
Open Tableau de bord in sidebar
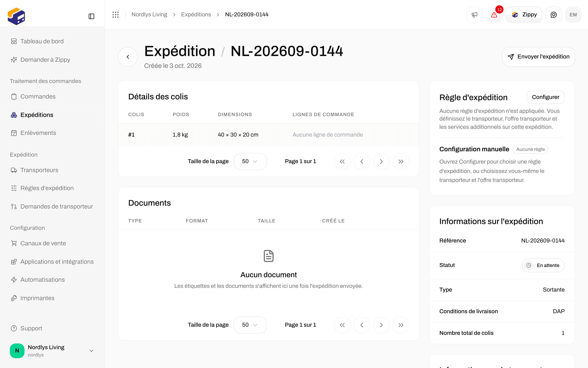click(x=52, y=41)
